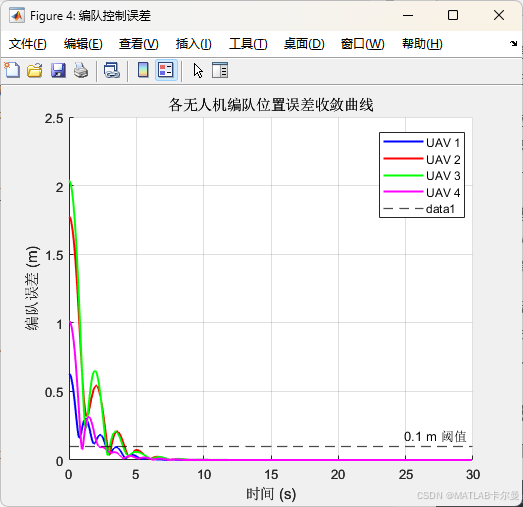
Task: Open the 文件(F) menu
Action: coord(28,44)
